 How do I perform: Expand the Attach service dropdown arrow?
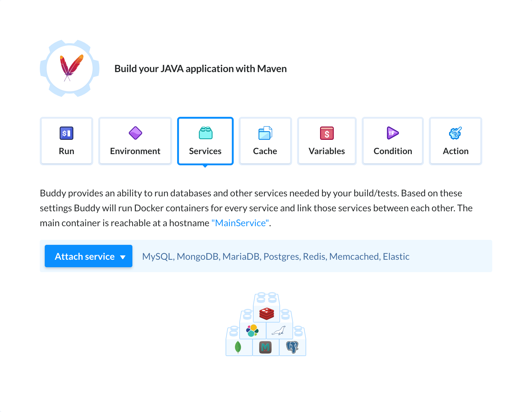pos(123,257)
